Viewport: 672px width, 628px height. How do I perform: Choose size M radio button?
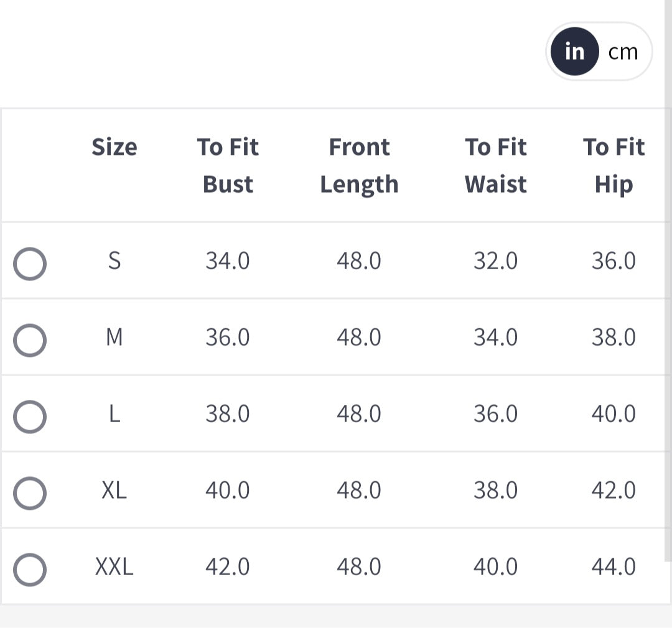(x=30, y=340)
